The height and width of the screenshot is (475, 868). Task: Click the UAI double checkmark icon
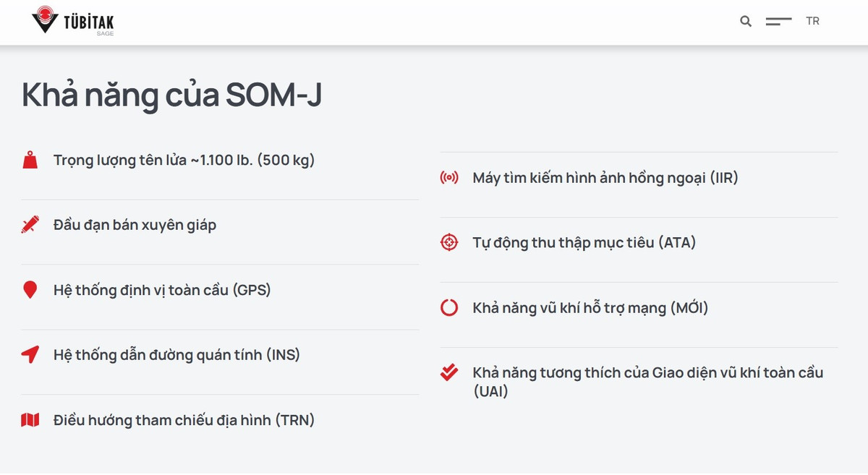point(449,372)
